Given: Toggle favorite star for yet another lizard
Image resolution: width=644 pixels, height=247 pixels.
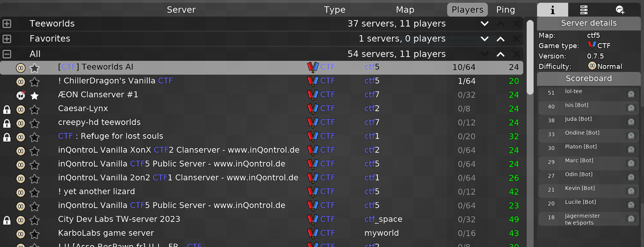Looking at the screenshot, I should click(35, 193).
